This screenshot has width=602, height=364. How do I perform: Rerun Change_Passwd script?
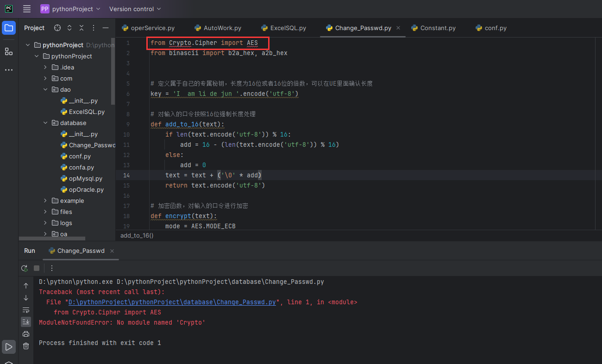click(x=25, y=268)
